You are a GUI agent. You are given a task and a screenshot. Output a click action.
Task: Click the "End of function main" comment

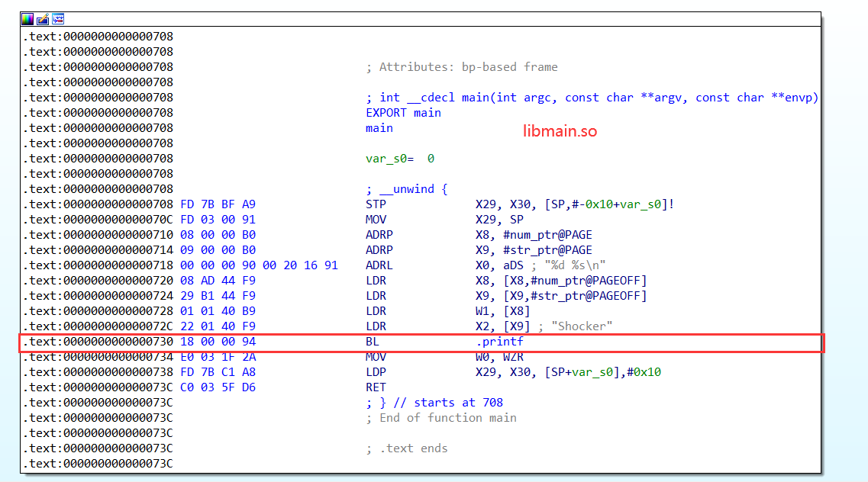(x=447, y=418)
